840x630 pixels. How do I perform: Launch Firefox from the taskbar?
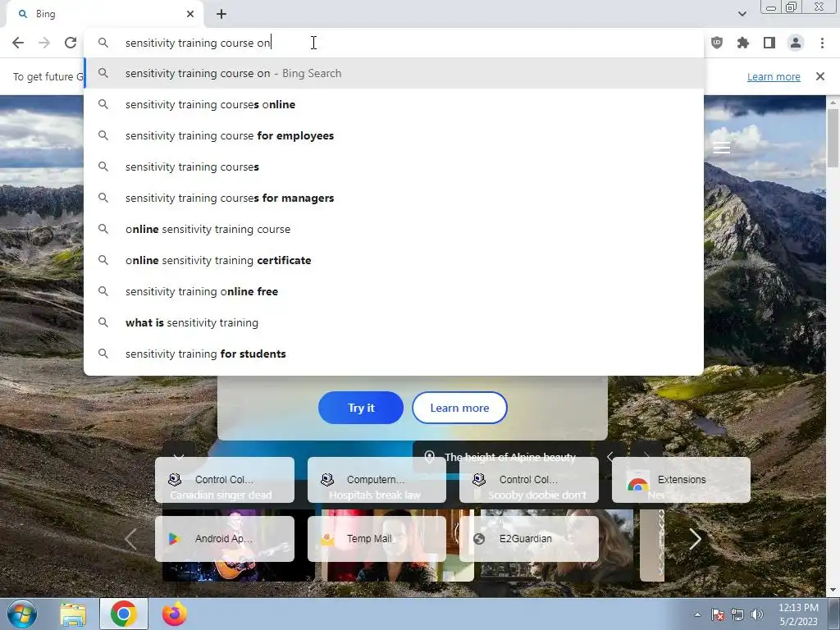175,614
